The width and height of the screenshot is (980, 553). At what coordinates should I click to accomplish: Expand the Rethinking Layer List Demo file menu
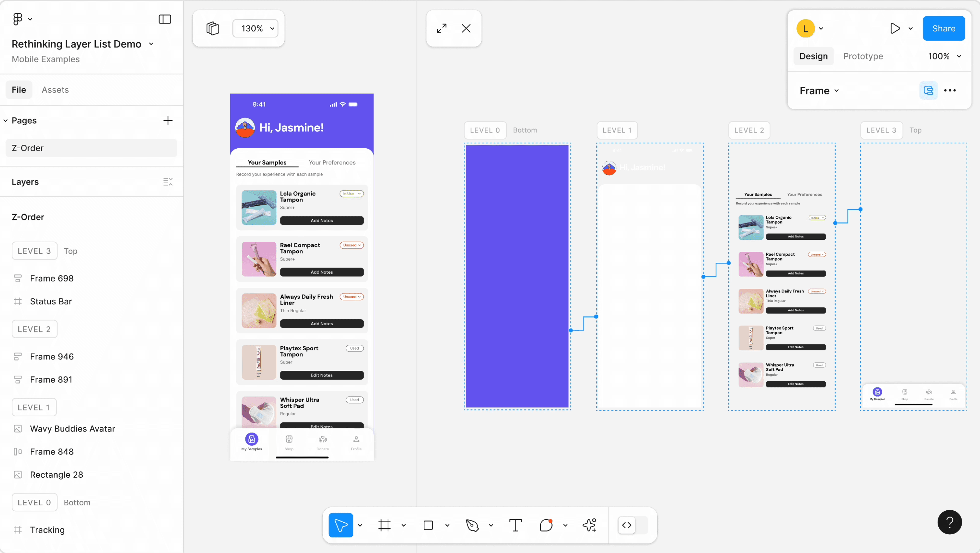(151, 44)
